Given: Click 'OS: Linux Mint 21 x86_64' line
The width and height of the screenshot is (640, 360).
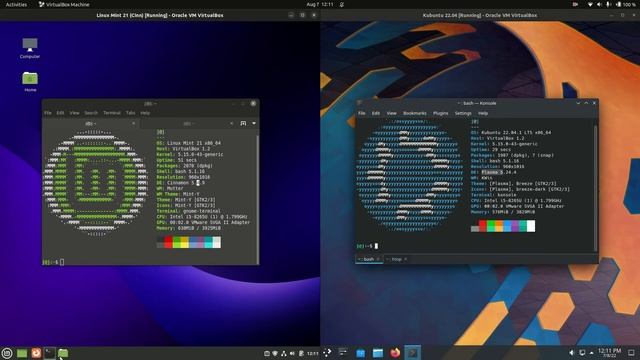Looking at the screenshot, I should pos(189,143).
